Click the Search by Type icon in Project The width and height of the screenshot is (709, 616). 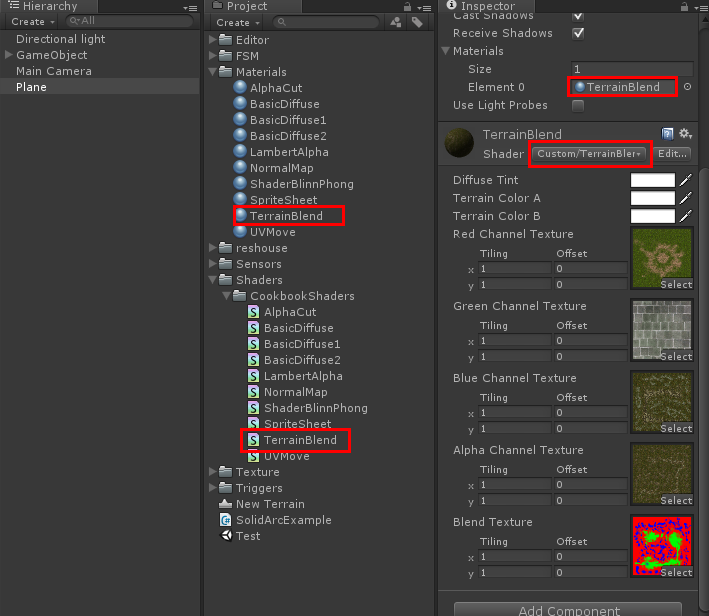pos(395,22)
